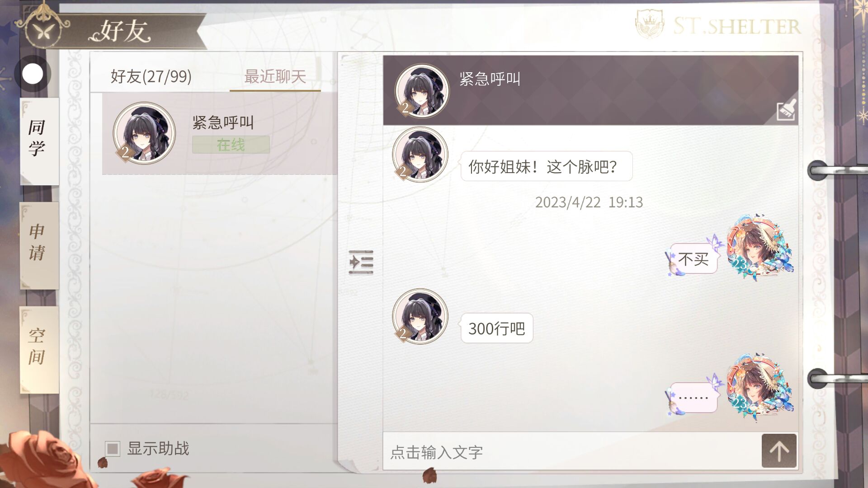Select friend 紧急呼叫 in chat list

[220, 133]
